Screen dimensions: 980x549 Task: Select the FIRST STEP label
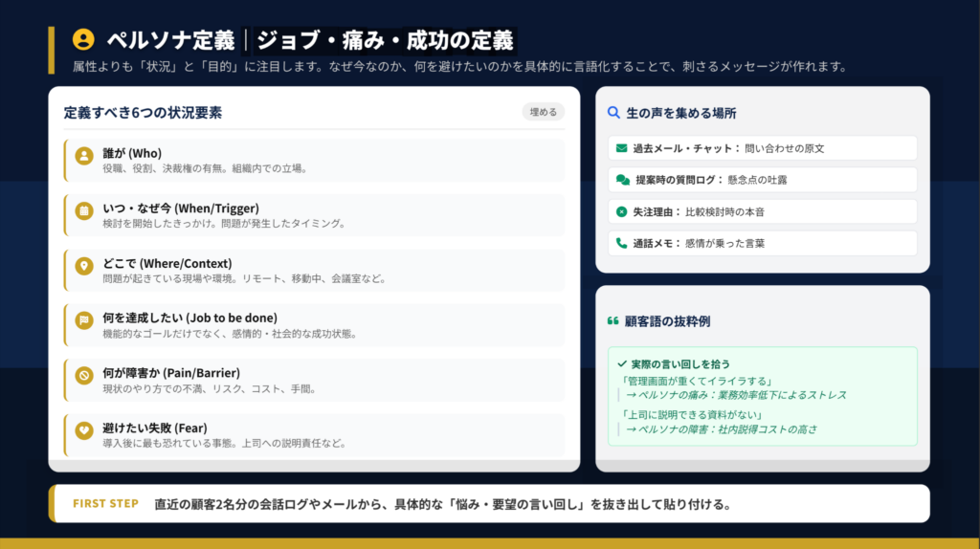click(x=105, y=504)
